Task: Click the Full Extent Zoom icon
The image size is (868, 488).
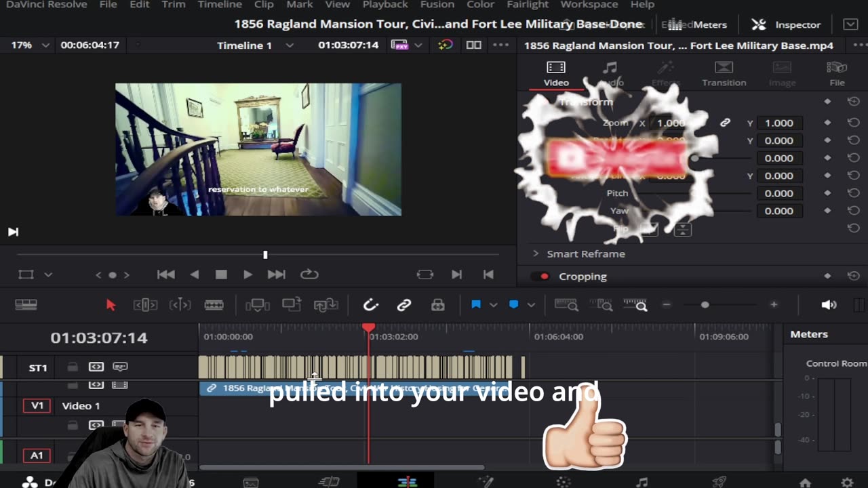Action: [566, 305]
